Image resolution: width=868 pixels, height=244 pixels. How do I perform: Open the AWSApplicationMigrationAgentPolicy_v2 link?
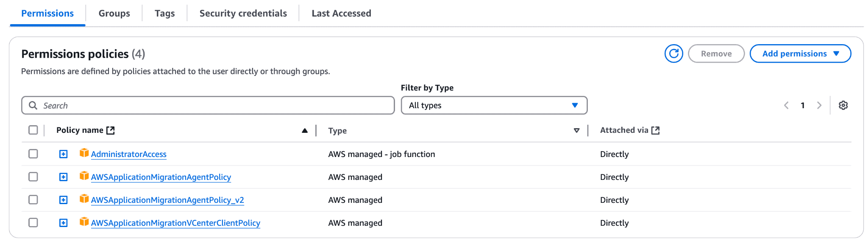(167, 200)
